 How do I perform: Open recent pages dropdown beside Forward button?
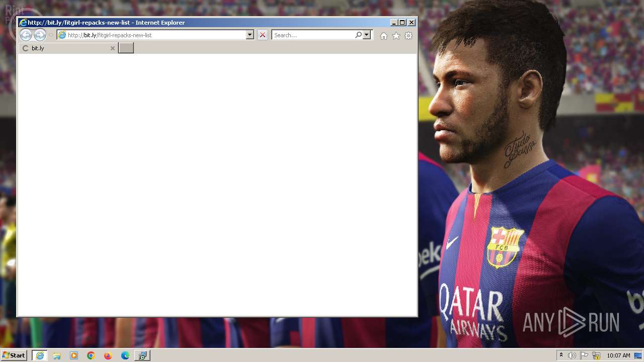[51, 35]
